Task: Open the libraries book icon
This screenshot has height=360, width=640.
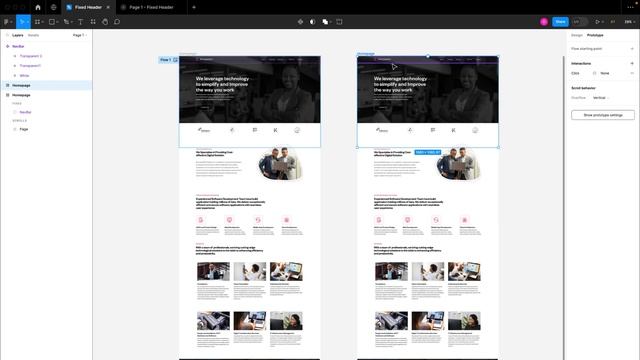Action: 613,22
